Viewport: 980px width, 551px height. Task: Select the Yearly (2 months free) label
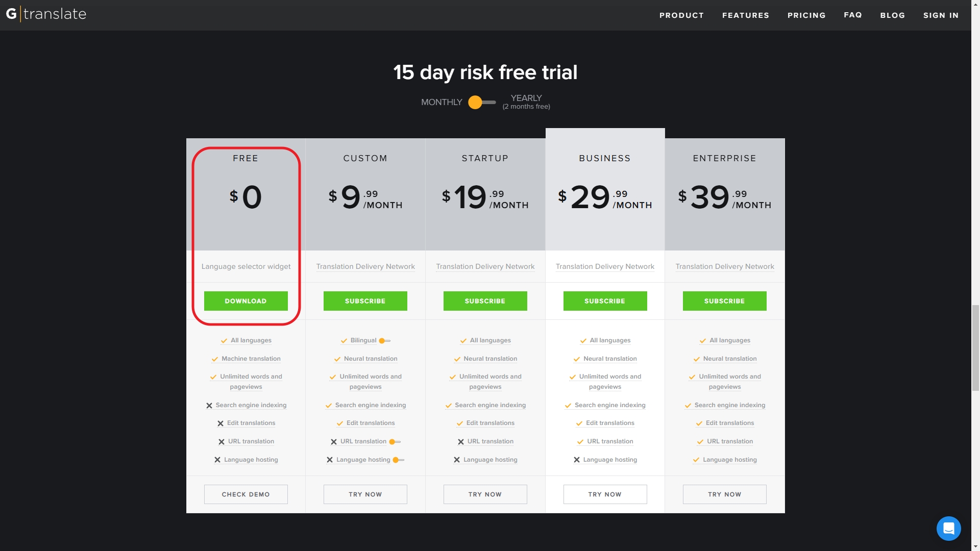point(526,102)
